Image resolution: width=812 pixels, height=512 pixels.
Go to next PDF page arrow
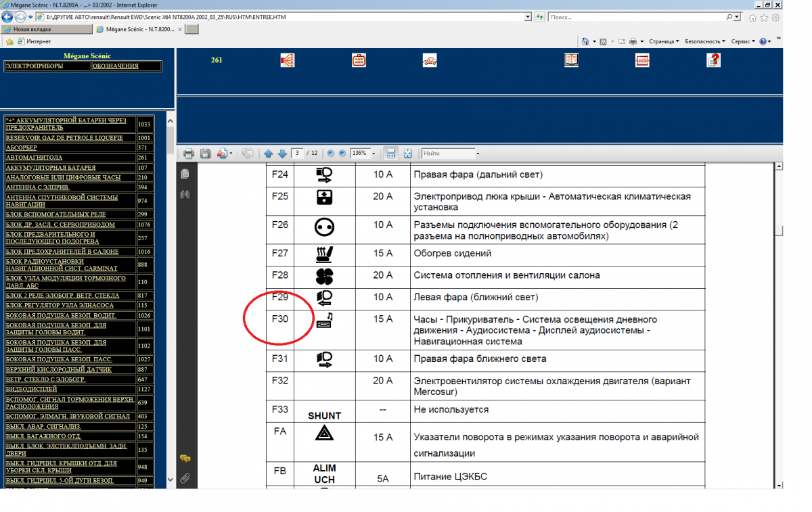click(x=281, y=154)
